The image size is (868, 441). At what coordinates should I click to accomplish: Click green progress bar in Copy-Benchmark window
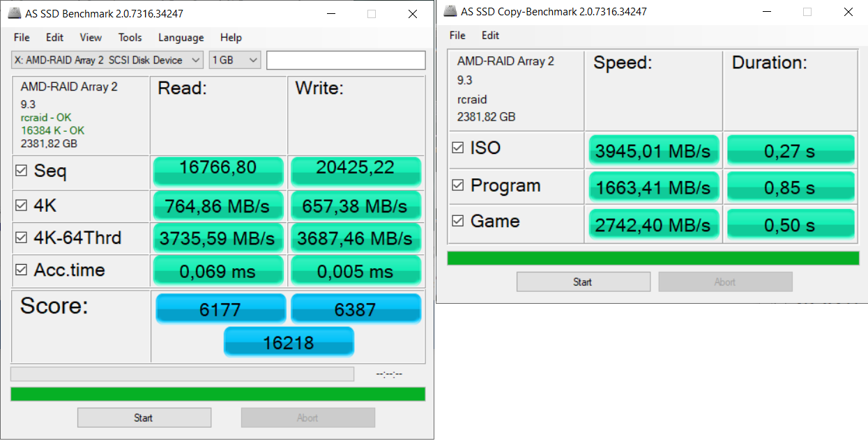pos(653,258)
